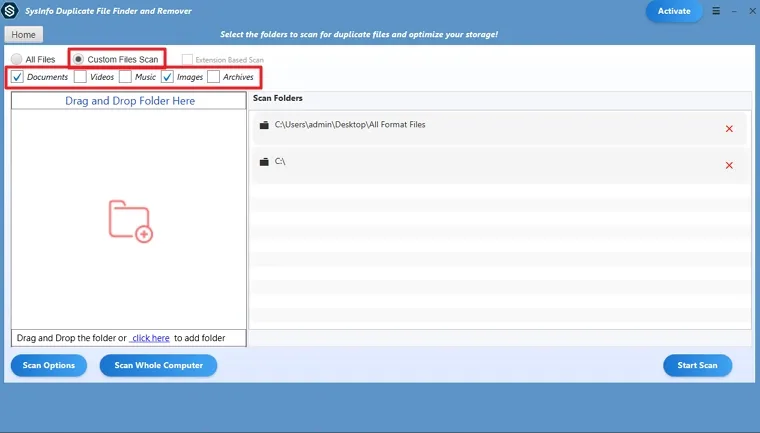Select the C:\Users\admin\Desktop\All Format Files row

coord(499,128)
